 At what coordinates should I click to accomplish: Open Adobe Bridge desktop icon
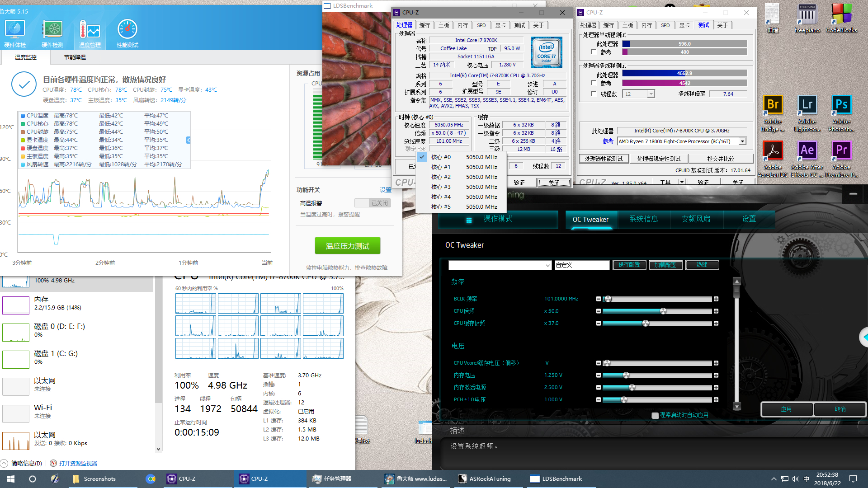(773, 113)
